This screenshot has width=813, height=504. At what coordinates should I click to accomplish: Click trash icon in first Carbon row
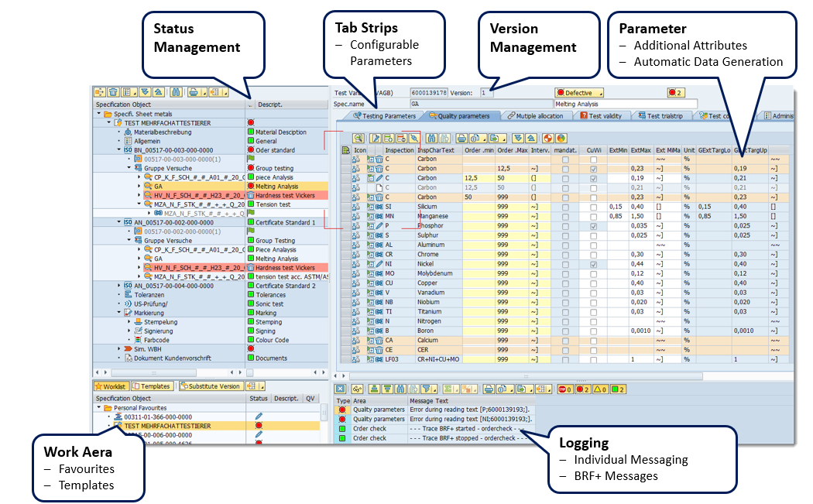379,158
